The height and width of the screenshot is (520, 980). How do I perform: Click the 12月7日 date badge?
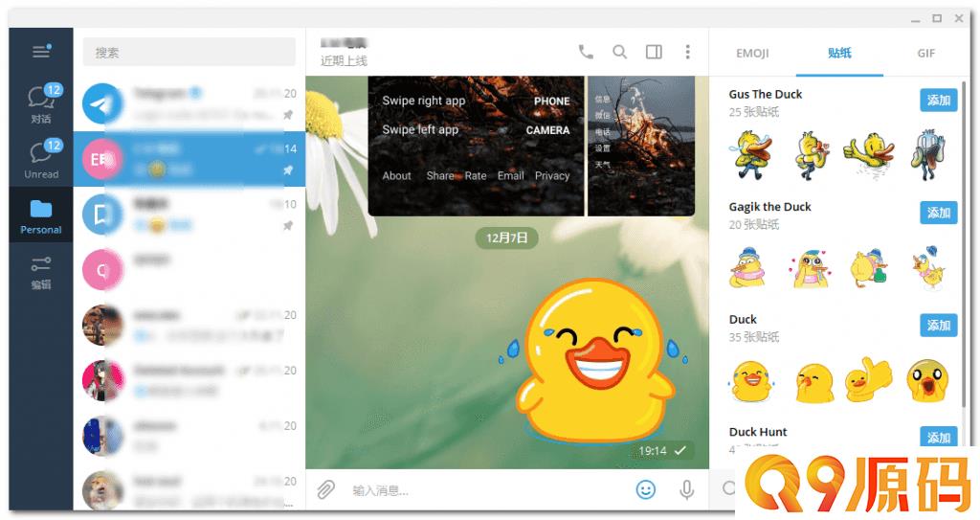[x=507, y=237]
